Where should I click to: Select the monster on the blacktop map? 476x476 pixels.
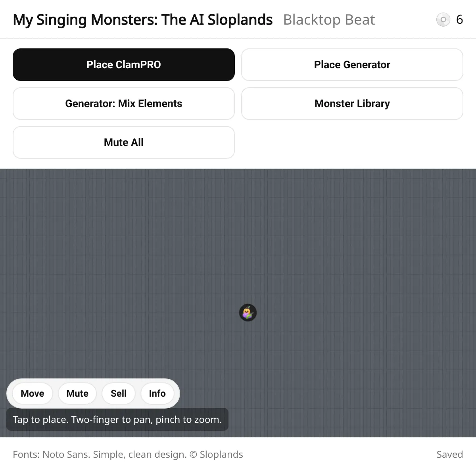coord(248,313)
